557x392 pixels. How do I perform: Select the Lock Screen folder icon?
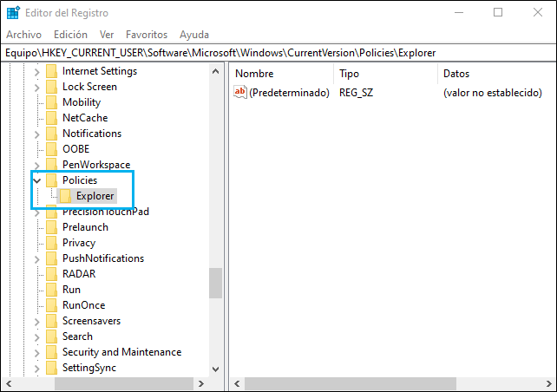coord(51,87)
